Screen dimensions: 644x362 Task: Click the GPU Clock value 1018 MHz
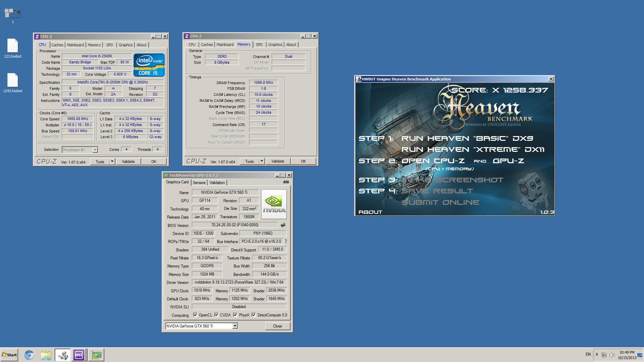click(202, 290)
